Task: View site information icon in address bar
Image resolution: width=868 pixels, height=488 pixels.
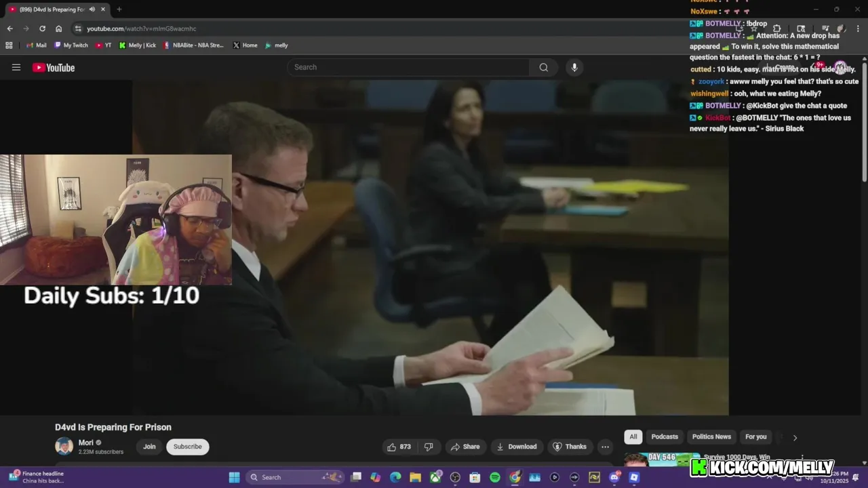Action: click(x=78, y=28)
